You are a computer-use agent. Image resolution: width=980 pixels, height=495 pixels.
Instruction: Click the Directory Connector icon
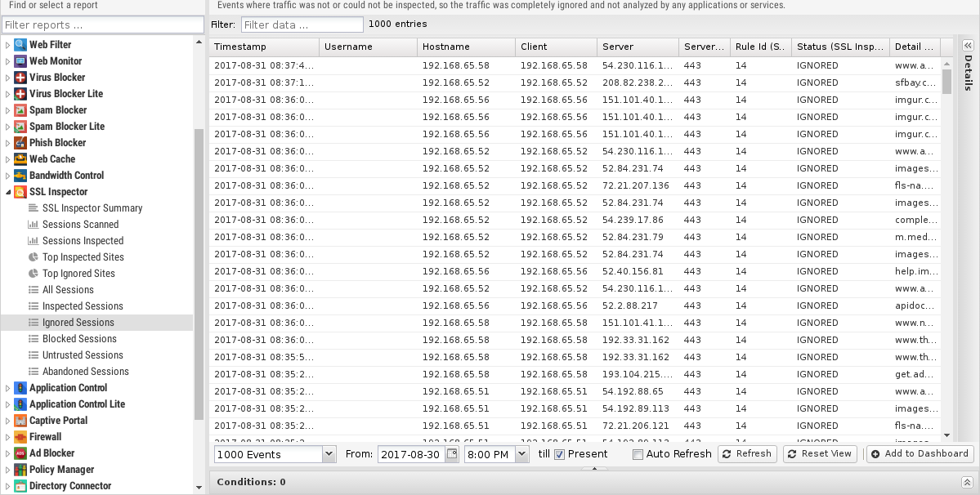point(20,486)
